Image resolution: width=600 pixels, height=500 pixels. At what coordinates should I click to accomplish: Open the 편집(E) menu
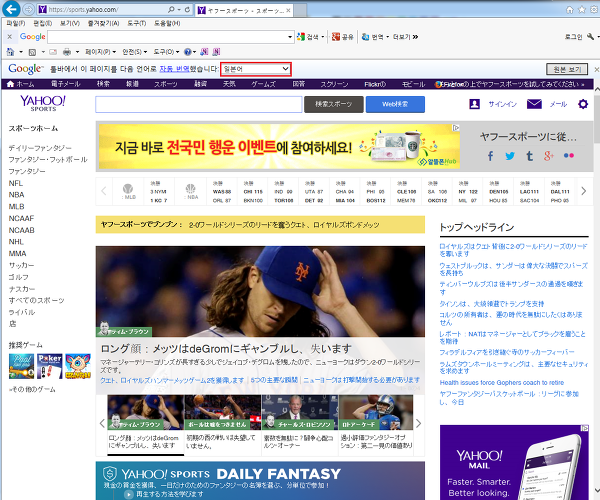click(x=42, y=23)
